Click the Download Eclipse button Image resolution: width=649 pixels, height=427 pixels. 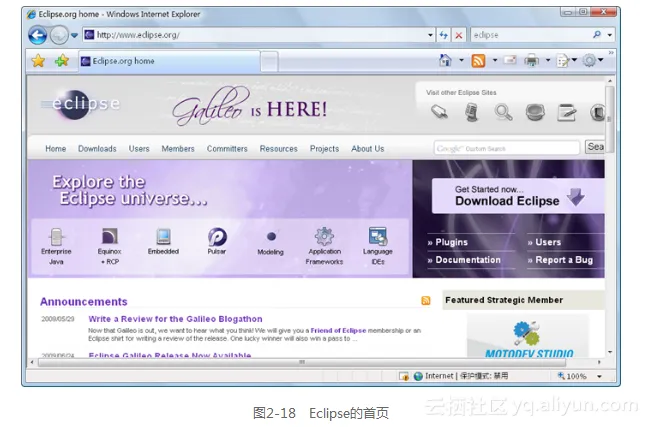(x=518, y=196)
